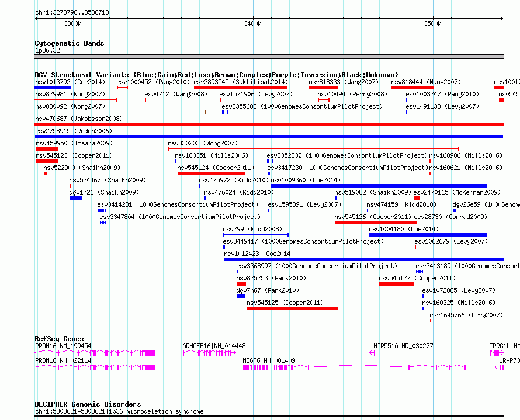Select MEGF6|NM_001409 gene label

[269, 360]
